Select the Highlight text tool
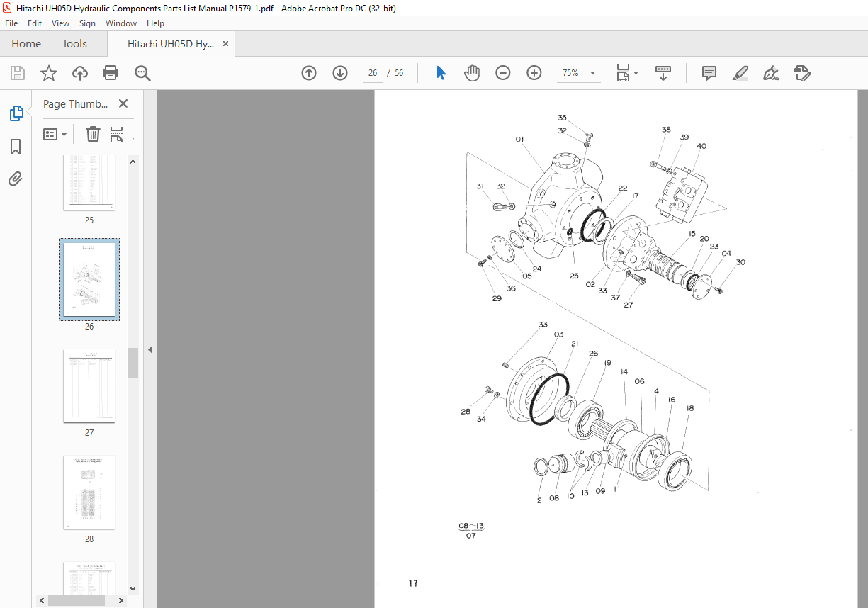 point(740,72)
